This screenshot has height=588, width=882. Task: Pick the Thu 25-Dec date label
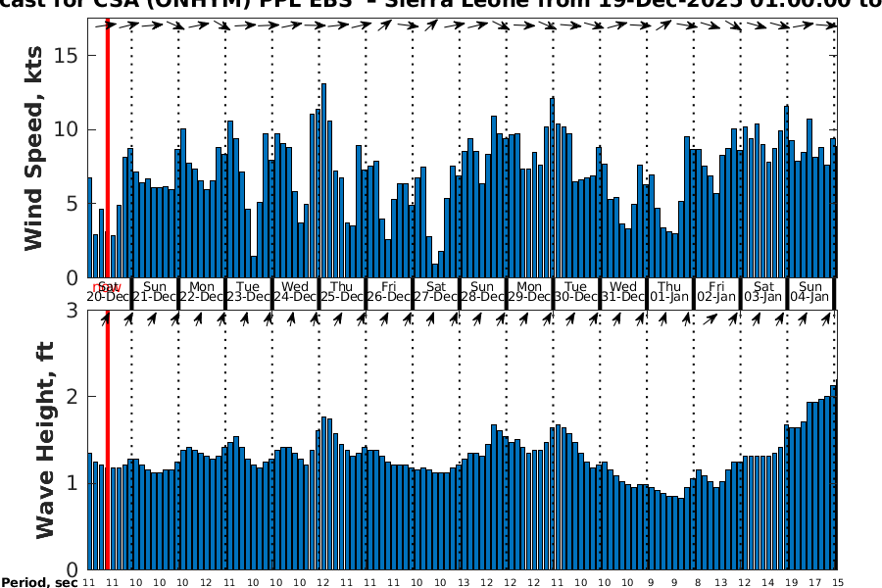coord(343,291)
